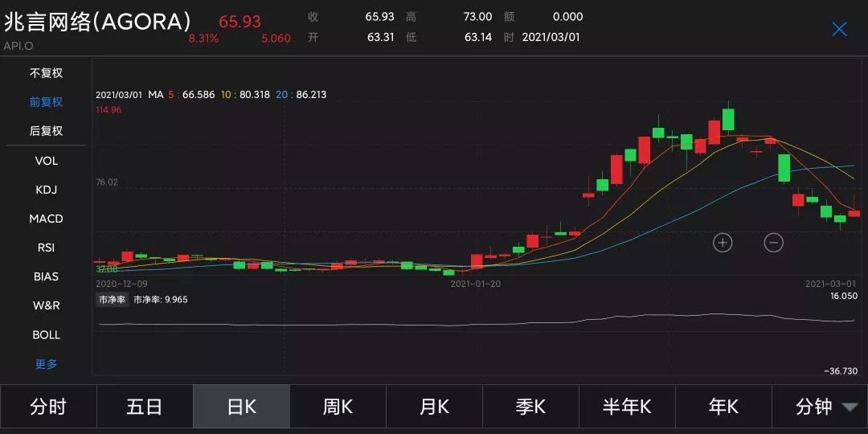Click the stock name 兆言网络(AGORA)
868x434 pixels.
coord(97,23)
